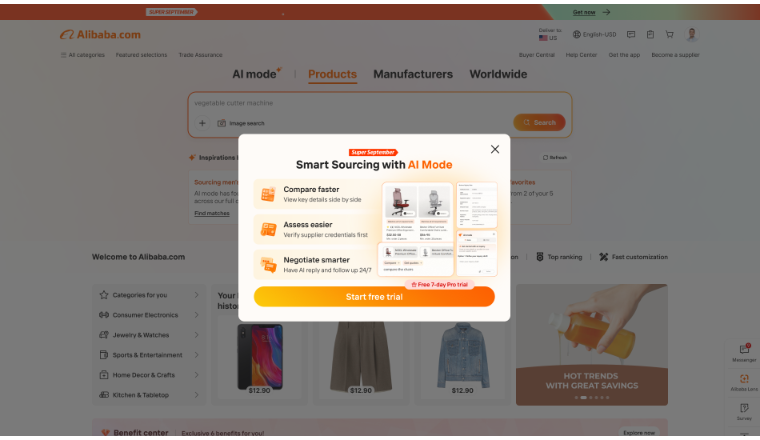This screenshot has height=440, width=760.
Task: Change Deliver to US location
Action: (550, 34)
